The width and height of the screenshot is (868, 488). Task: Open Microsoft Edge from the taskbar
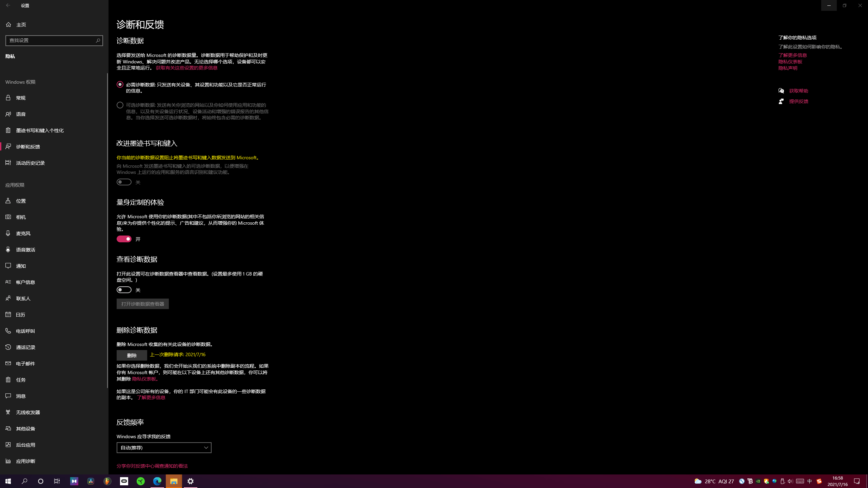157,481
